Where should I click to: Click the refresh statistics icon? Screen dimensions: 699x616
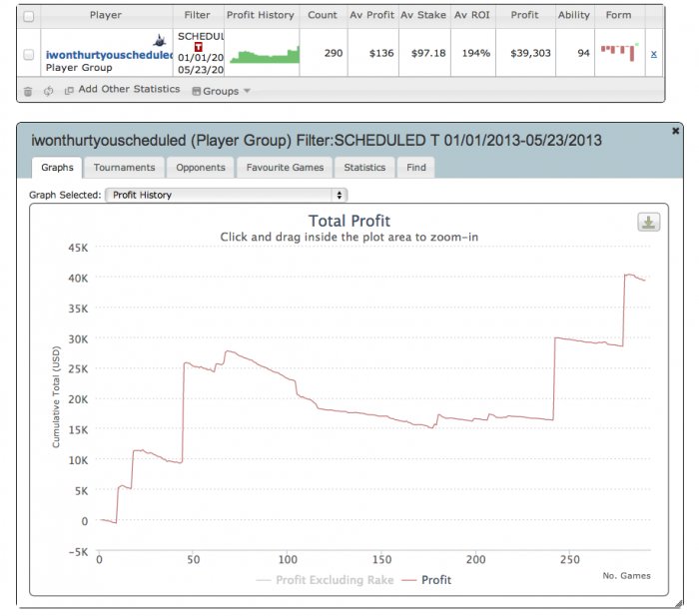click(x=49, y=91)
